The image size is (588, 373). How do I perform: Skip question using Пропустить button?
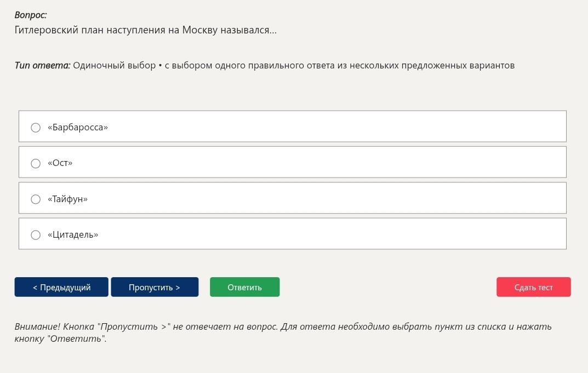coord(155,287)
